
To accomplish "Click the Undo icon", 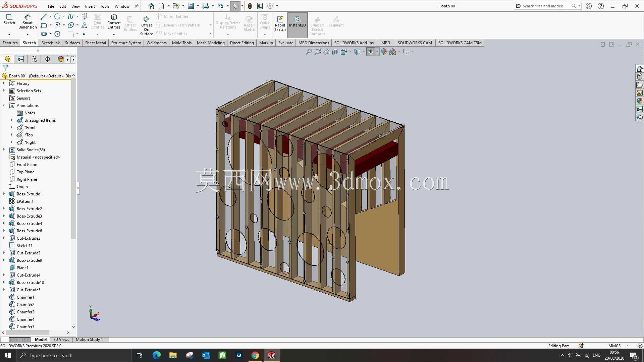I will click(220, 6).
